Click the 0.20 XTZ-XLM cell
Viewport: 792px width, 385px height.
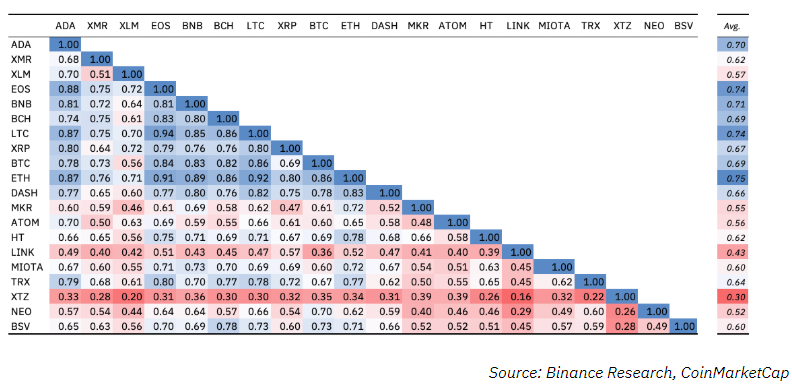(x=129, y=297)
